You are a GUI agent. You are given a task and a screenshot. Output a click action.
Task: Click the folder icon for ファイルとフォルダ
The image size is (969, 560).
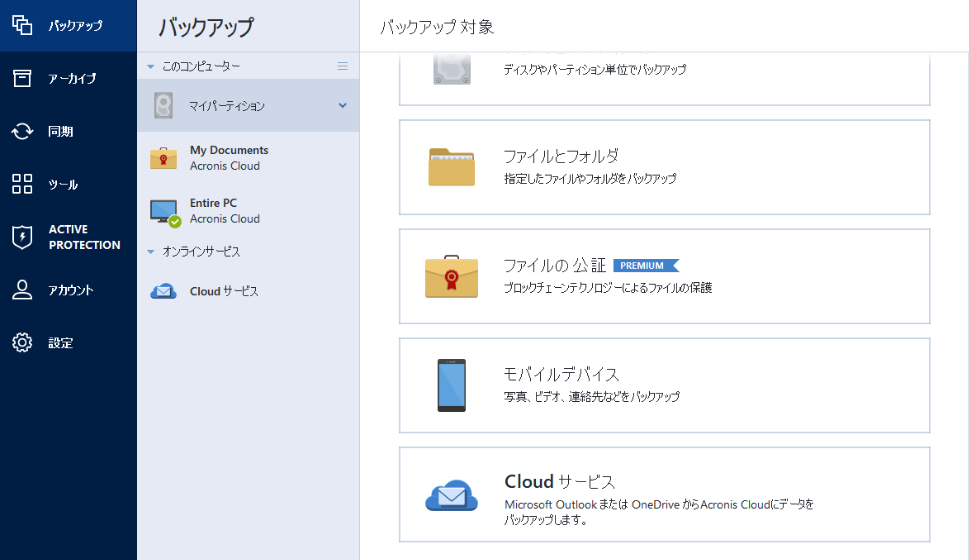(x=452, y=167)
